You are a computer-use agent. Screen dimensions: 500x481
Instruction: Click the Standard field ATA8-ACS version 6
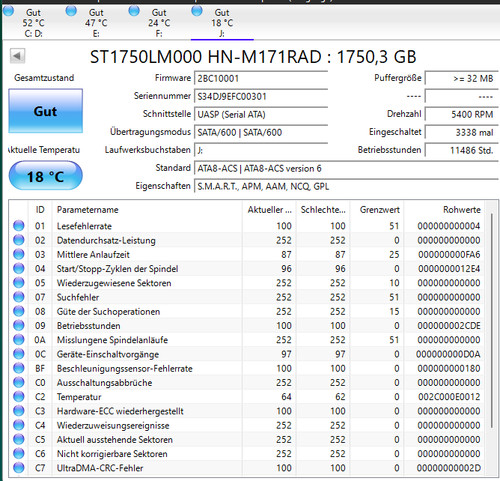pyautogui.click(x=346, y=168)
